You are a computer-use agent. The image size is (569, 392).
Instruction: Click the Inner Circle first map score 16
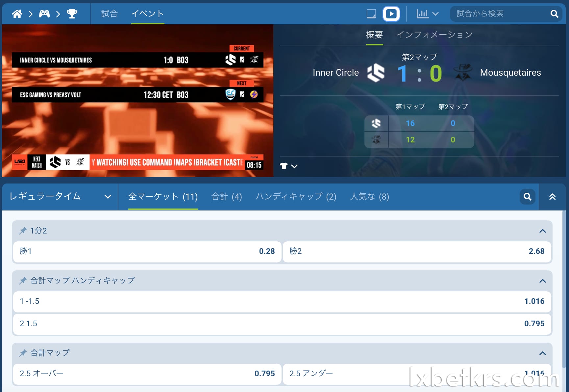tap(410, 123)
